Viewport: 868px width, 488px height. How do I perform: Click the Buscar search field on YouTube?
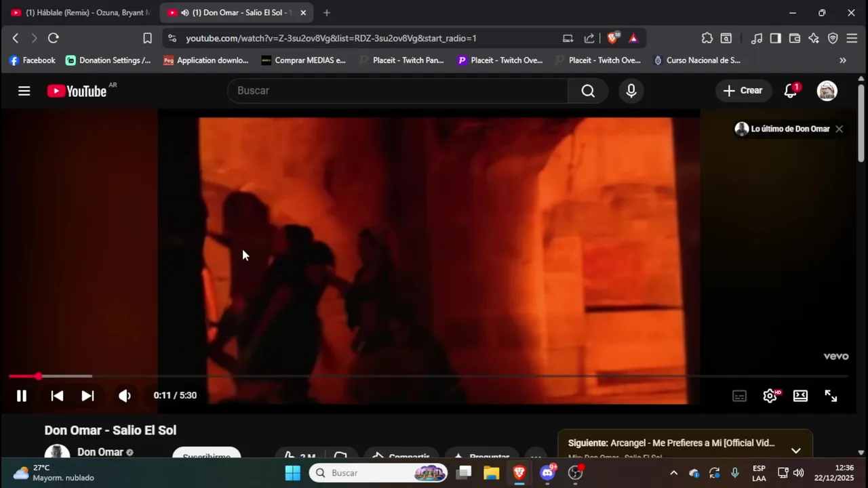point(397,91)
